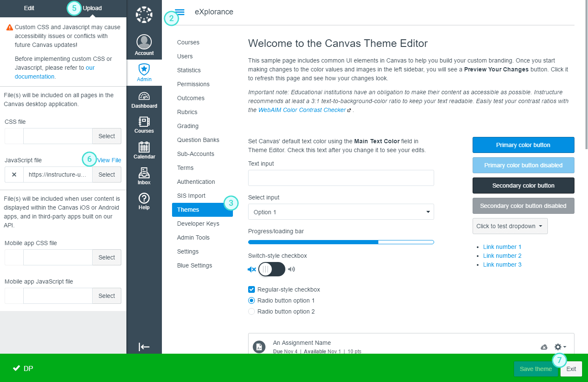Uncheck the Regular-style checkbox

coord(252,289)
